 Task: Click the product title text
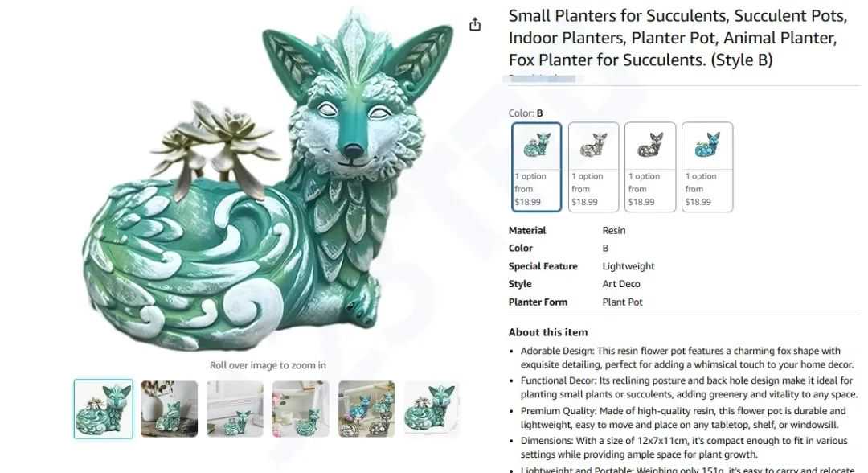point(678,38)
